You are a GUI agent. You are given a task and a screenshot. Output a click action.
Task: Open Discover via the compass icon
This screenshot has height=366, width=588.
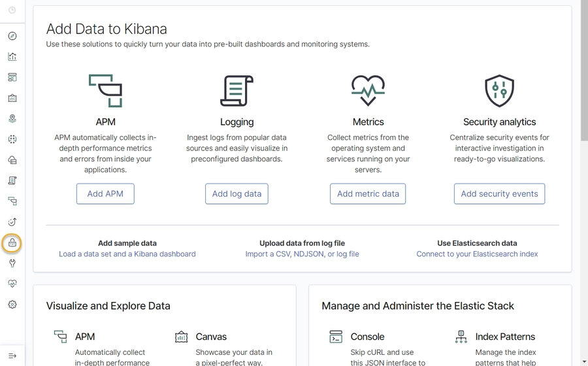tap(12, 36)
